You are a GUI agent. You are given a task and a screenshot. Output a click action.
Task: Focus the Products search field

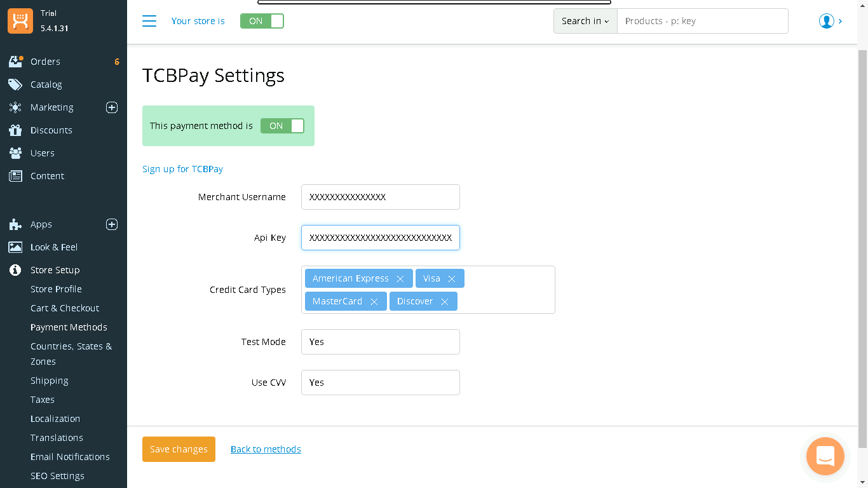(x=703, y=21)
